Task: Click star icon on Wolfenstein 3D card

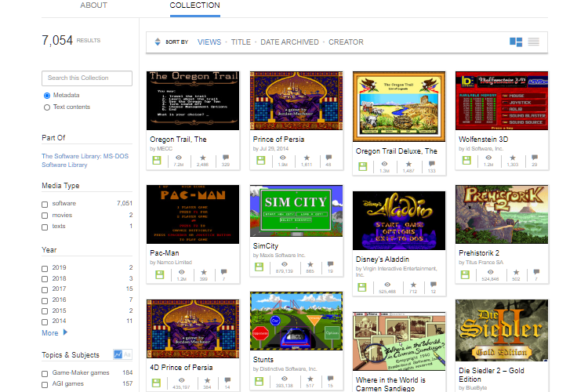Action: tap(513, 158)
